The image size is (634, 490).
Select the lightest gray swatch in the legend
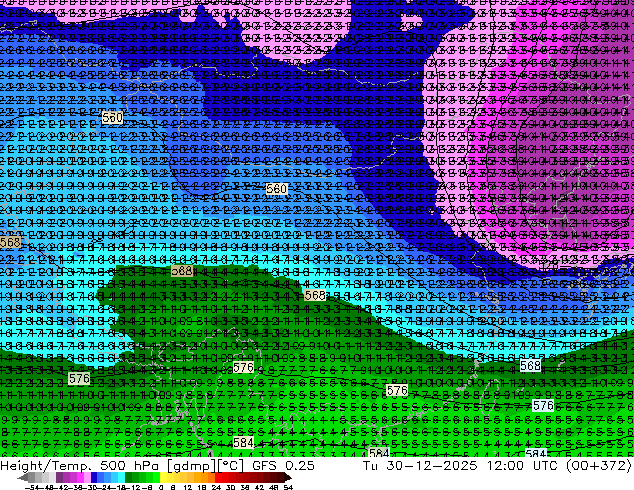[52, 477]
